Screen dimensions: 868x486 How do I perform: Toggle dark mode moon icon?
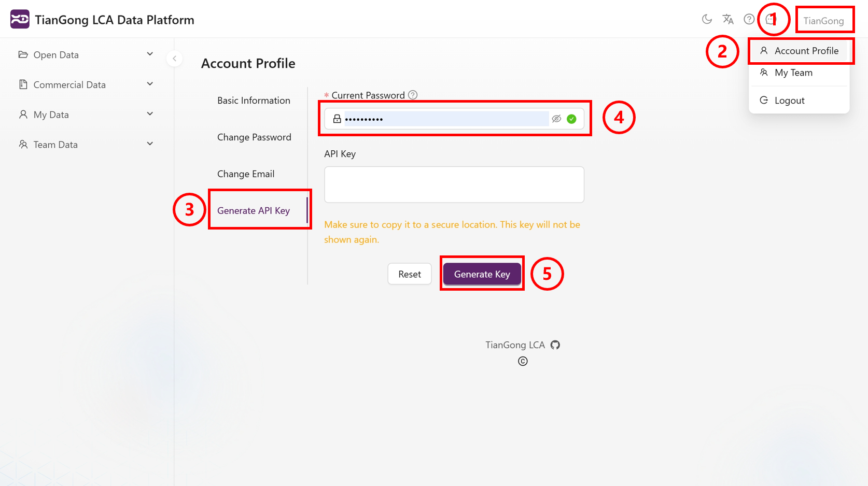(x=707, y=20)
